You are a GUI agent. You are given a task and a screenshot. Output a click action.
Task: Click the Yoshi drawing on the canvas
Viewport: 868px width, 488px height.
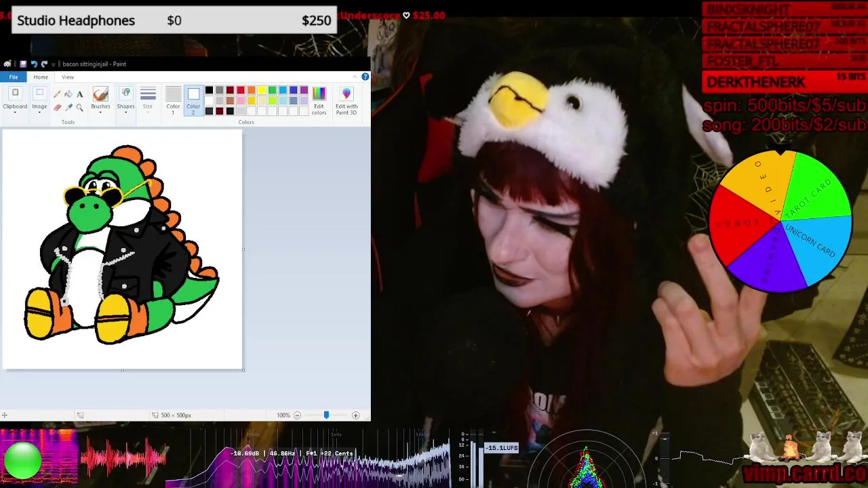(122, 245)
